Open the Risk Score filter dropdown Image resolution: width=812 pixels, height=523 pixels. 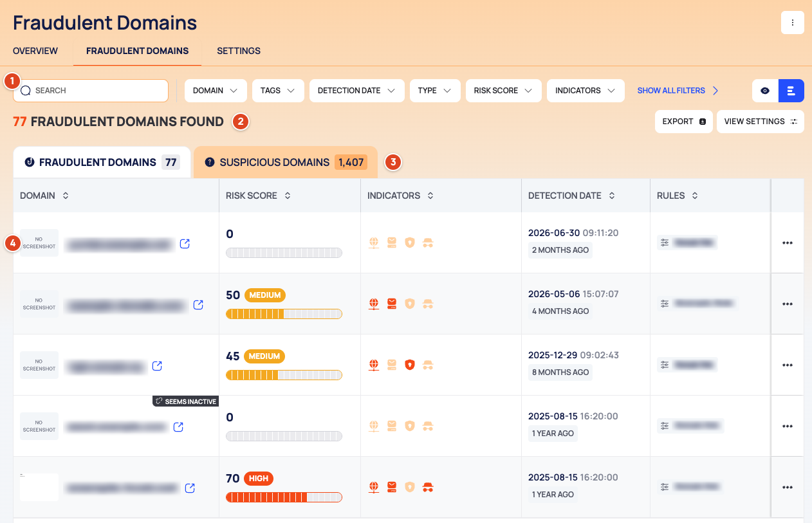503,91
